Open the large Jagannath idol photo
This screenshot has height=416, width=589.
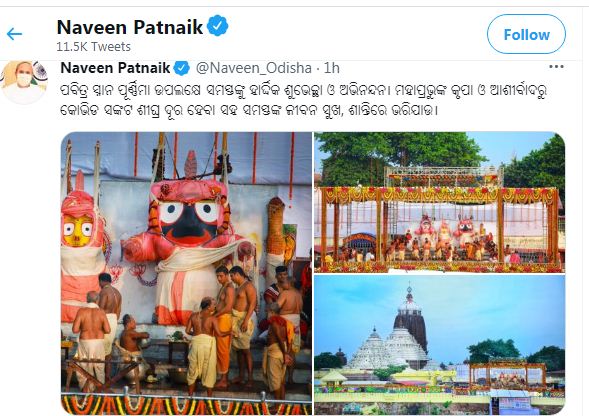tap(186, 273)
